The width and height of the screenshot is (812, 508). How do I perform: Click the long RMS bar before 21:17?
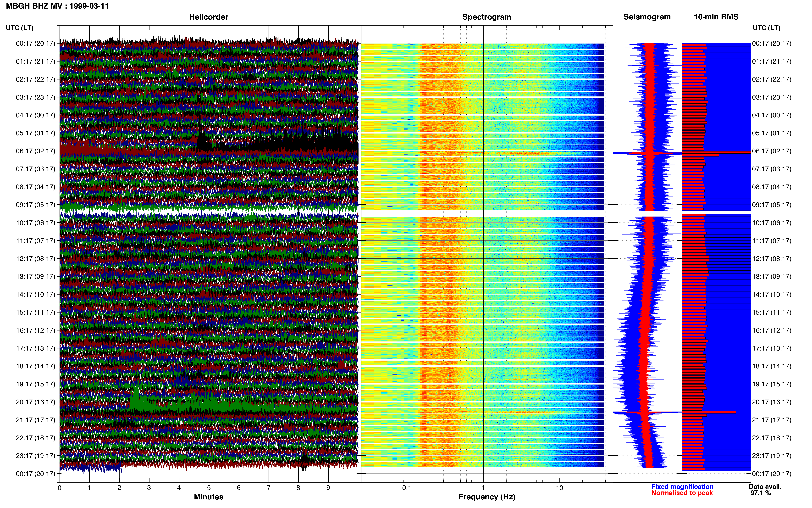(709, 412)
